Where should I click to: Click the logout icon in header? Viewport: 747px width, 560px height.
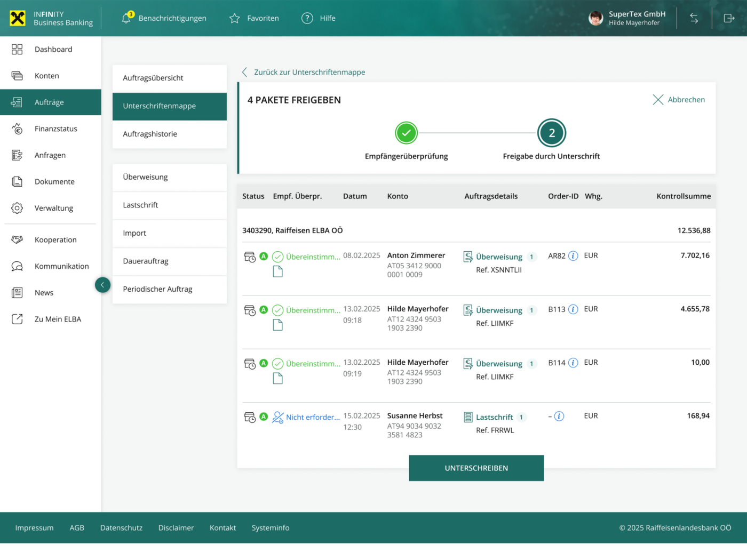pos(729,18)
